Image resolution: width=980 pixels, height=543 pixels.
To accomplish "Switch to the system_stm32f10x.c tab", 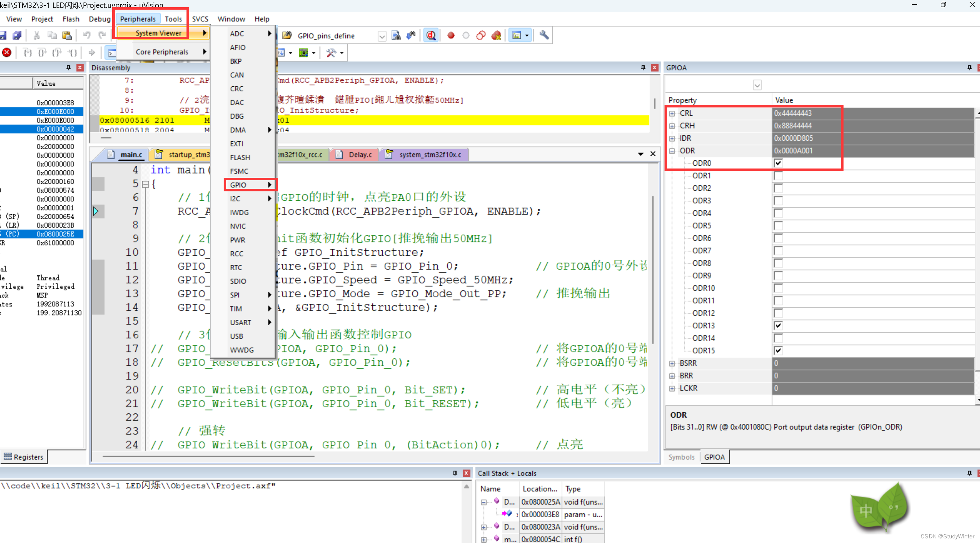I will tap(424, 155).
